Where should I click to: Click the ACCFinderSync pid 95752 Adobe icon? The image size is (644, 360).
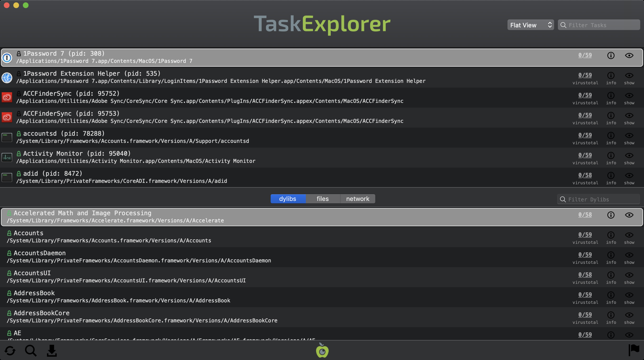[x=7, y=97]
